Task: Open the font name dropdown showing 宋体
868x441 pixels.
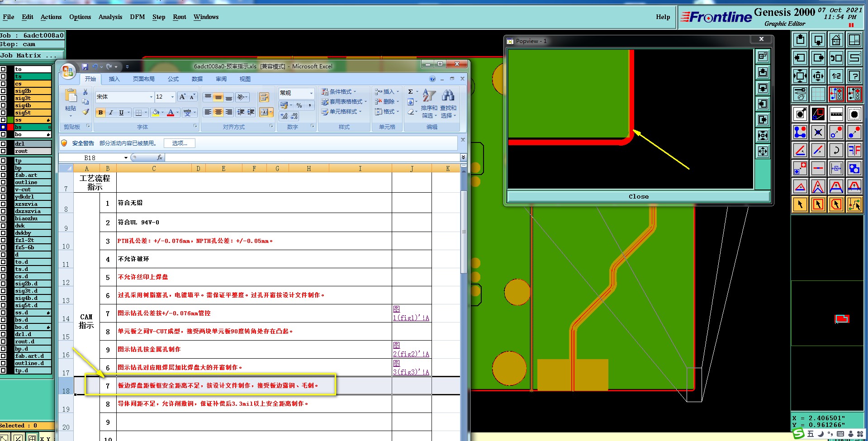Action: 151,97
